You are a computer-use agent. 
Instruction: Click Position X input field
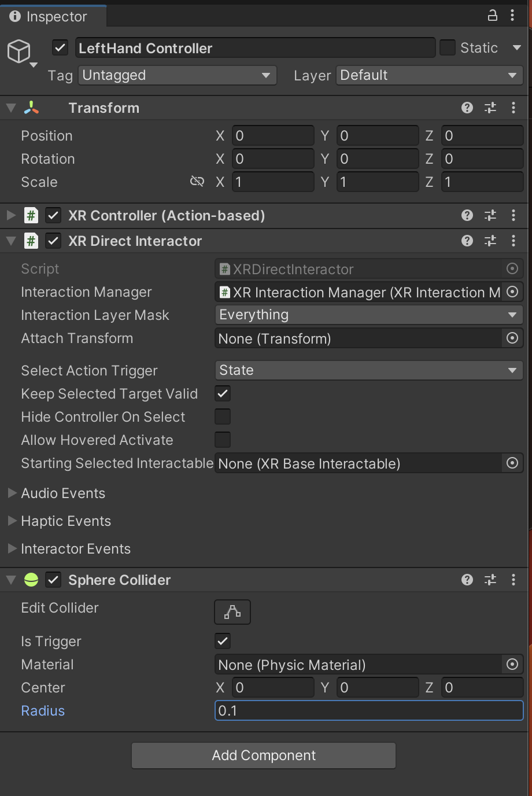click(x=273, y=135)
